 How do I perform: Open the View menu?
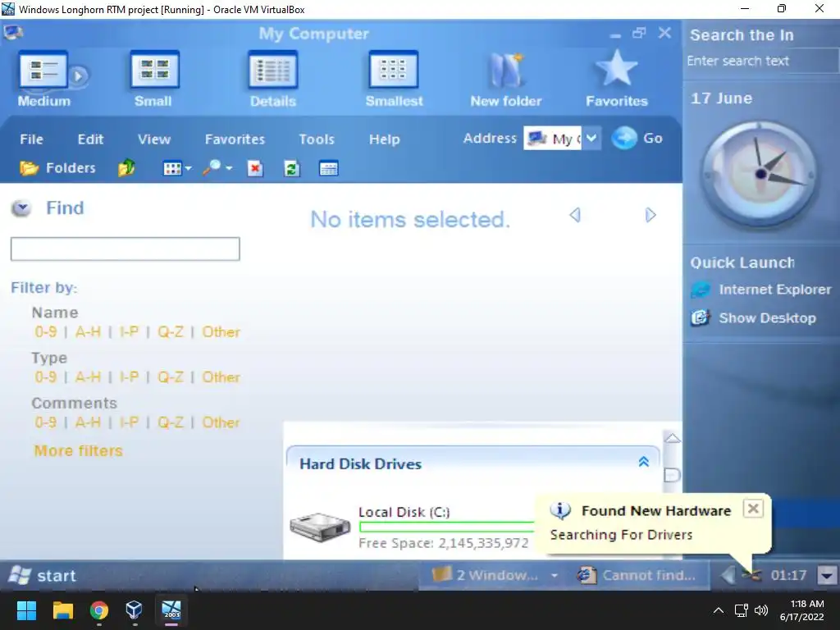pyautogui.click(x=153, y=139)
